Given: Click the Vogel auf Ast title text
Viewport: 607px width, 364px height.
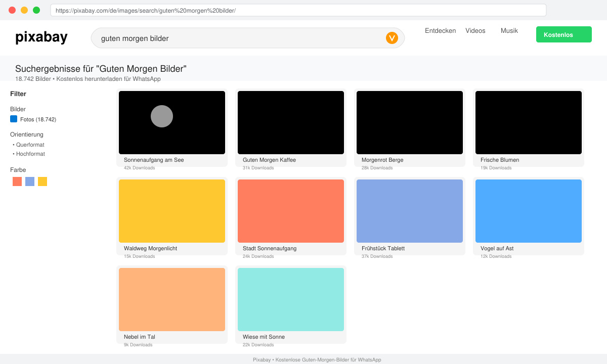Looking at the screenshot, I should 497,248.
